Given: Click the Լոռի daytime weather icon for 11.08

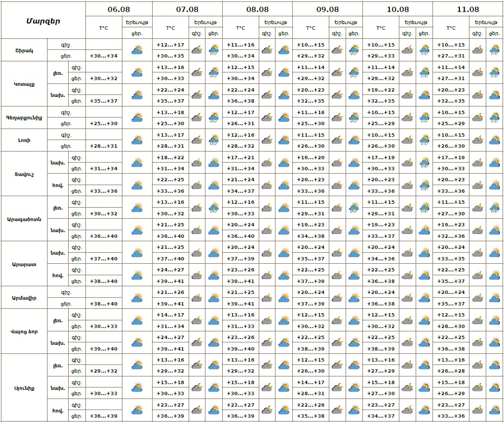Looking at the screenshot, I should point(494,140).
